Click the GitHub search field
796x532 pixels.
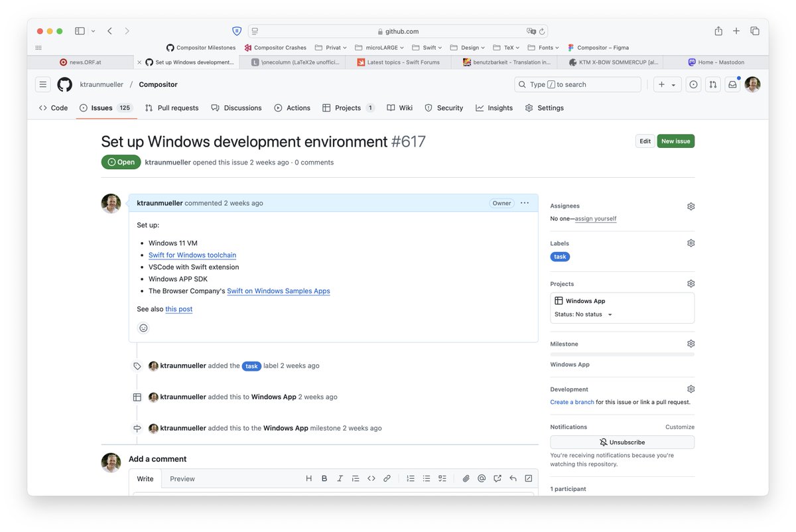pos(578,84)
